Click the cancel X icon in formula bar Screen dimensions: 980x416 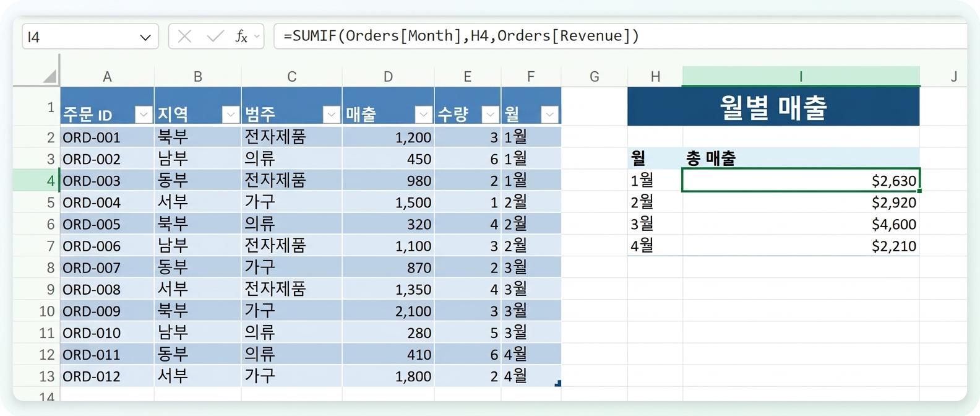(x=184, y=37)
